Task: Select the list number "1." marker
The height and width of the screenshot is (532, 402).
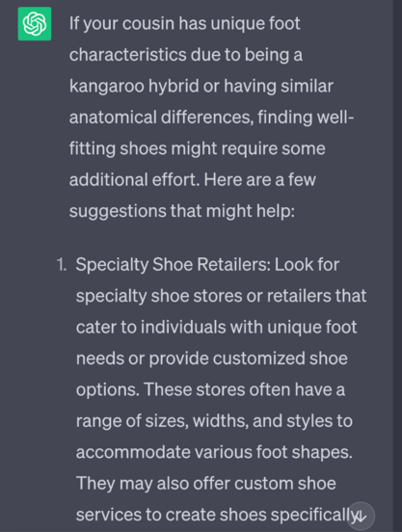Action: click(61, 265)
